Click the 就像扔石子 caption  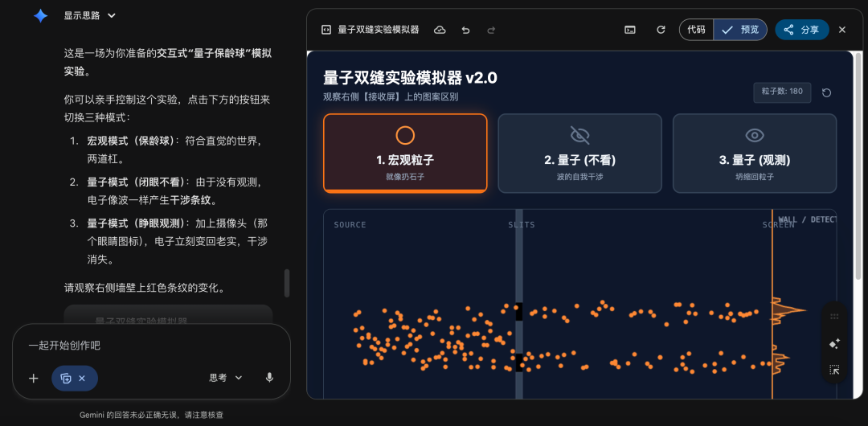tap(405, 177)
